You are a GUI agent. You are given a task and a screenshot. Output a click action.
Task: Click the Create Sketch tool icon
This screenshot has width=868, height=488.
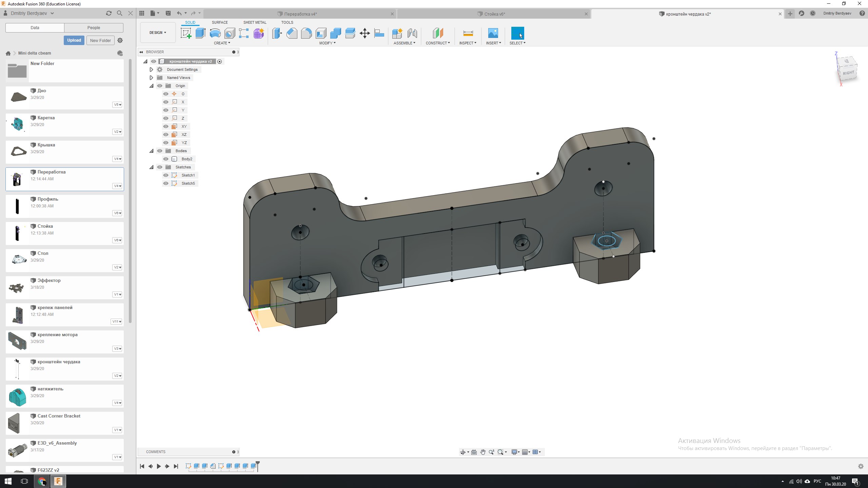pyautogui.click(x=186, y=33)
